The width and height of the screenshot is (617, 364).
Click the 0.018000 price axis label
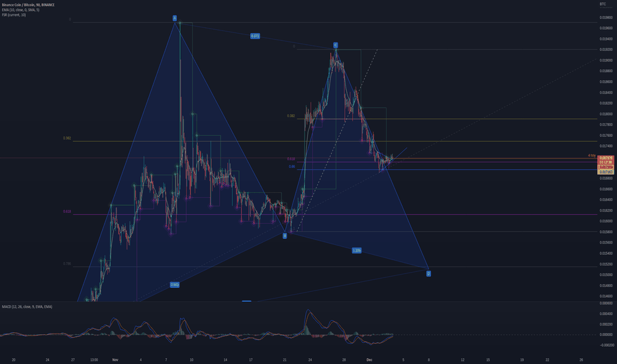[x=606, y=114]
